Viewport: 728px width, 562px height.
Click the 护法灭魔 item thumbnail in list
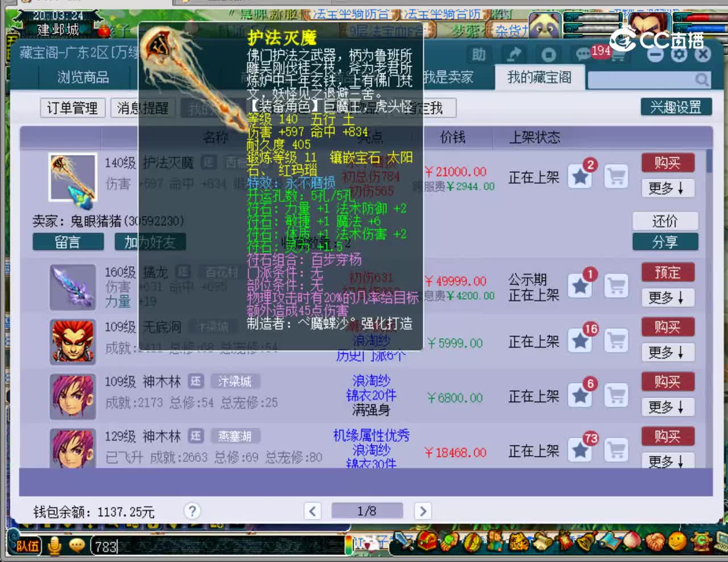click(x=72, y=177)
